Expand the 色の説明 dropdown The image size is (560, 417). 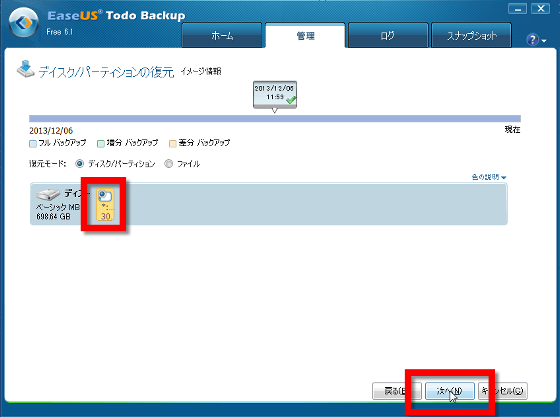coord(489,177)
